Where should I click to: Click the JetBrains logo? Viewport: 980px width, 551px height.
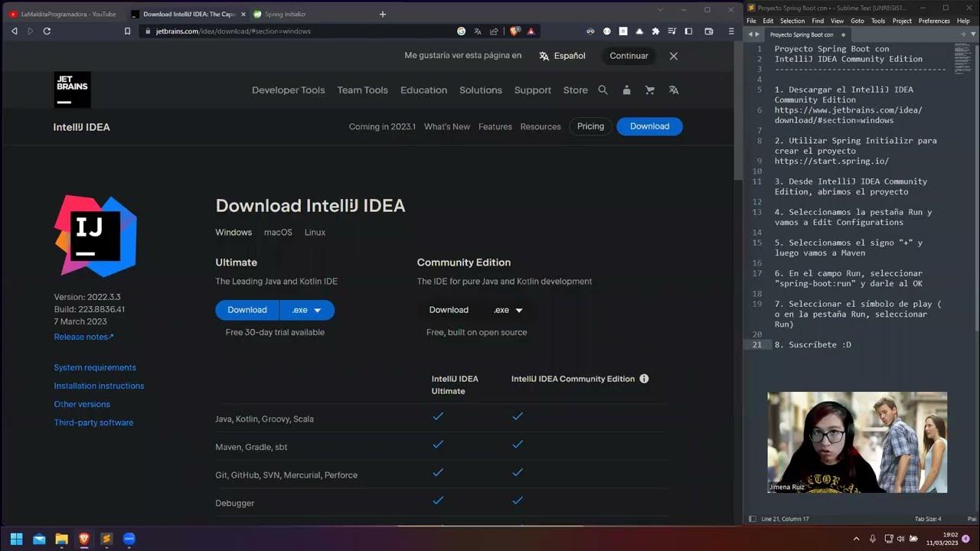pos(73,90)
